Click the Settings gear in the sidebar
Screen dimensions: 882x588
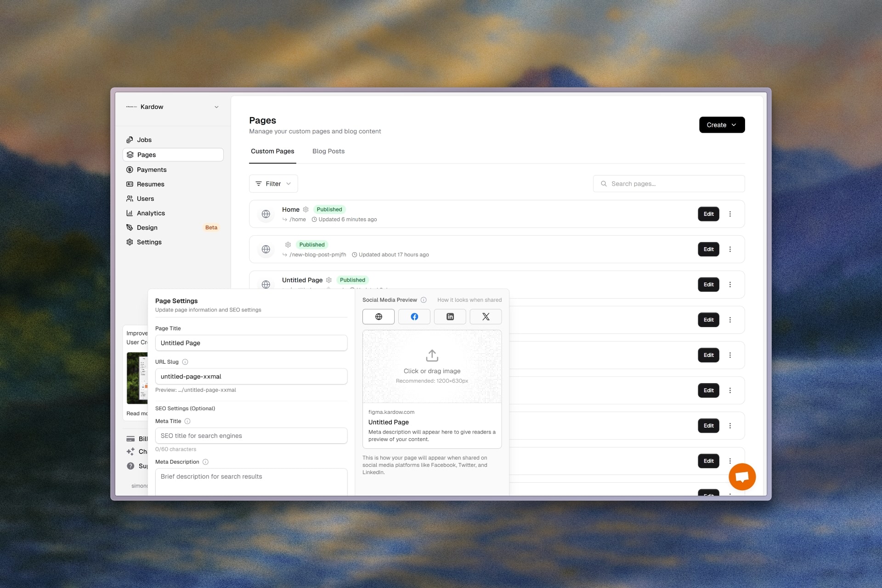pyautogui.click(x=130, y=242)
